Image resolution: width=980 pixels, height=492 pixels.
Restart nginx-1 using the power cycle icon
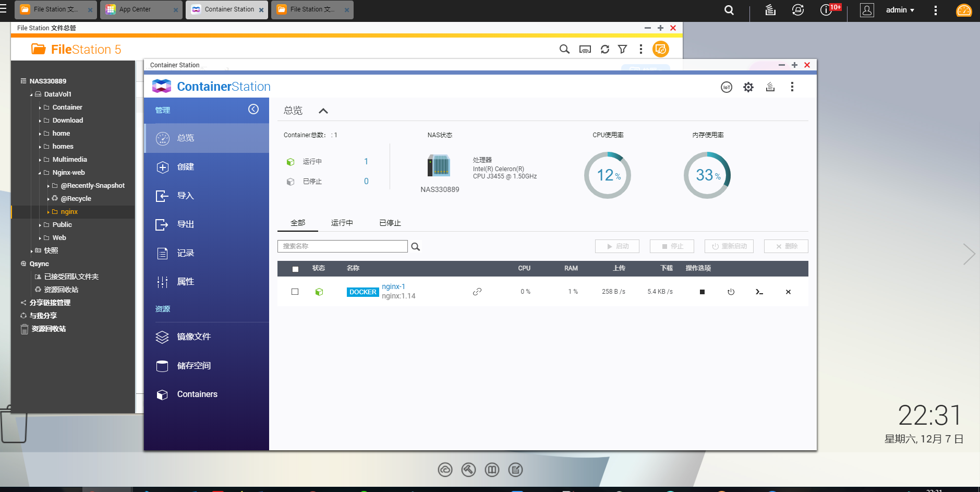click(x=731, y=292)
